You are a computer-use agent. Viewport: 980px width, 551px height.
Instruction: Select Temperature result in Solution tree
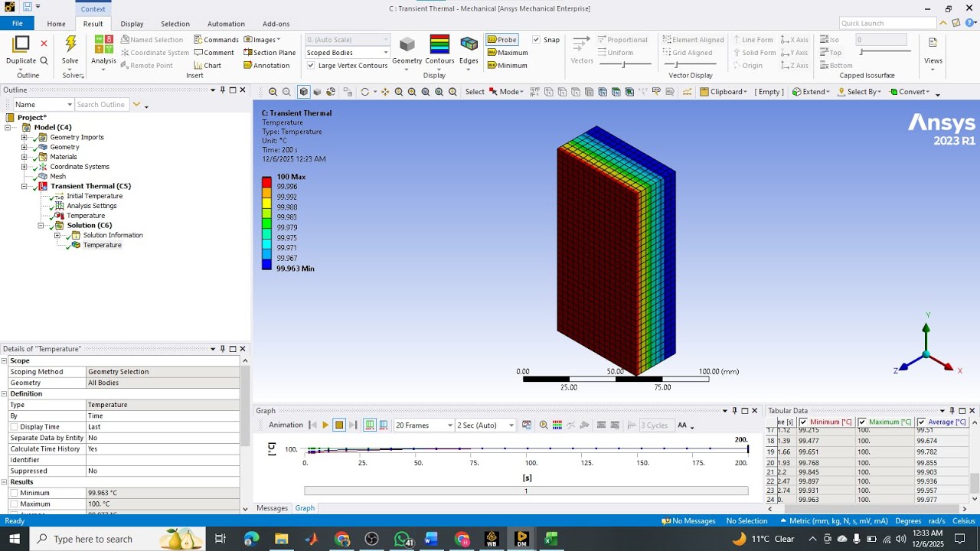click(102, 246)
